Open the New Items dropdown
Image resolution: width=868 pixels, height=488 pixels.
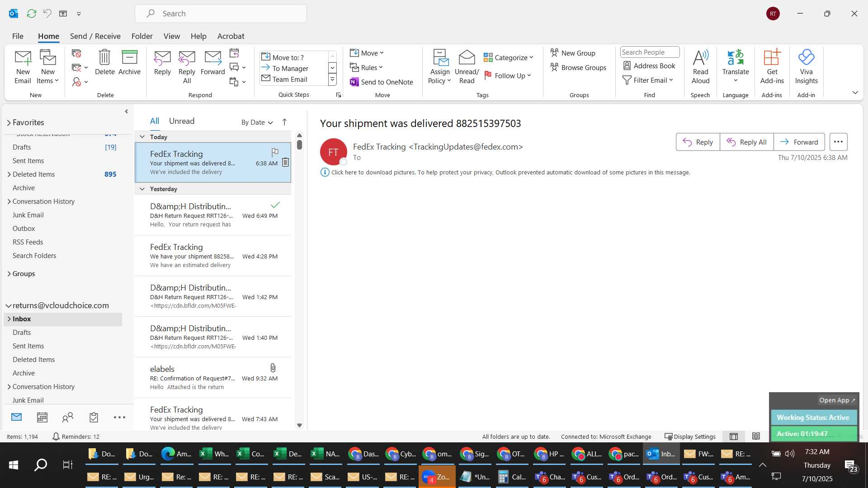pos(47,67)
